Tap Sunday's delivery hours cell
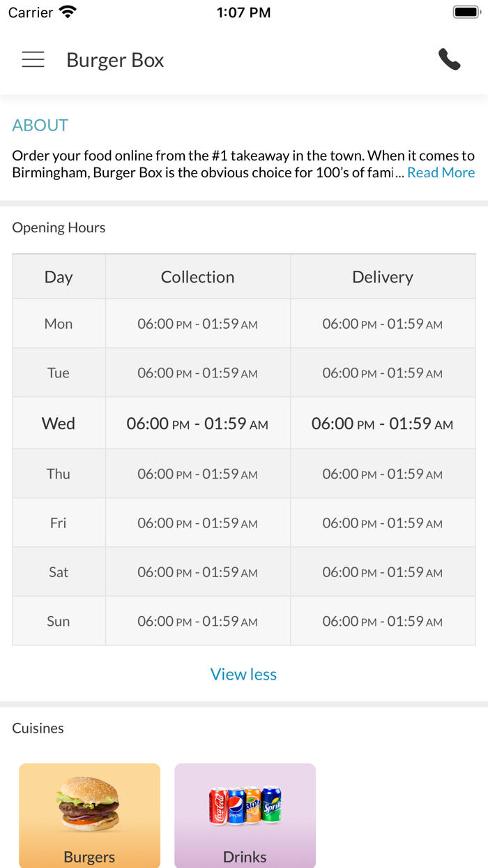488x868 pixels. 382,621
